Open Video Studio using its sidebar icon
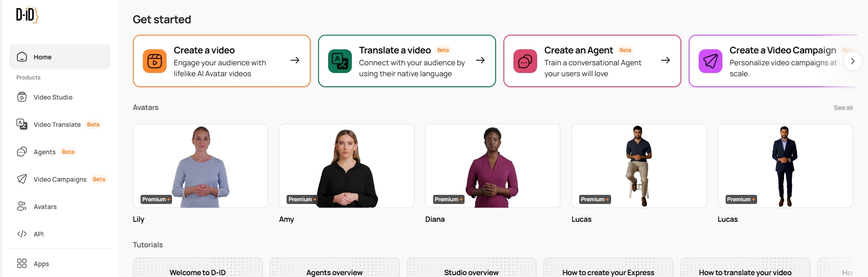Screen dimensions: 868x277 [x=22, y=97]
